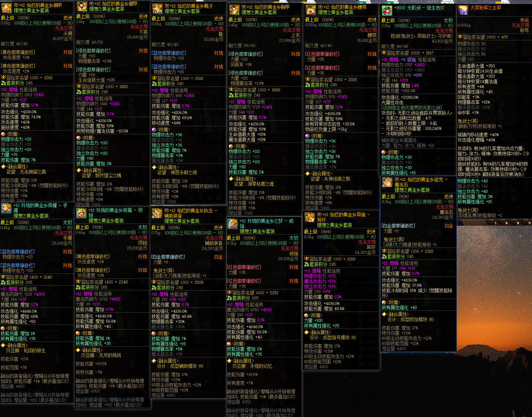
Task: Click the fame icon beside 冒险家名望 1300 + 2100
Action: click(306, 259)
